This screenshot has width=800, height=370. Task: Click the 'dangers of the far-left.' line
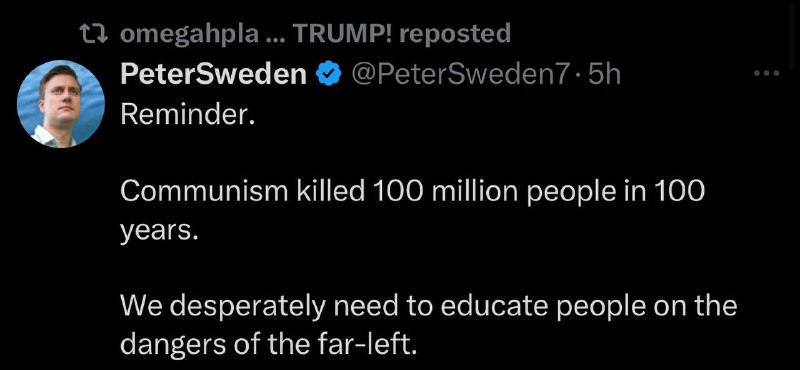pyautogui.click(x=269, y=344)
